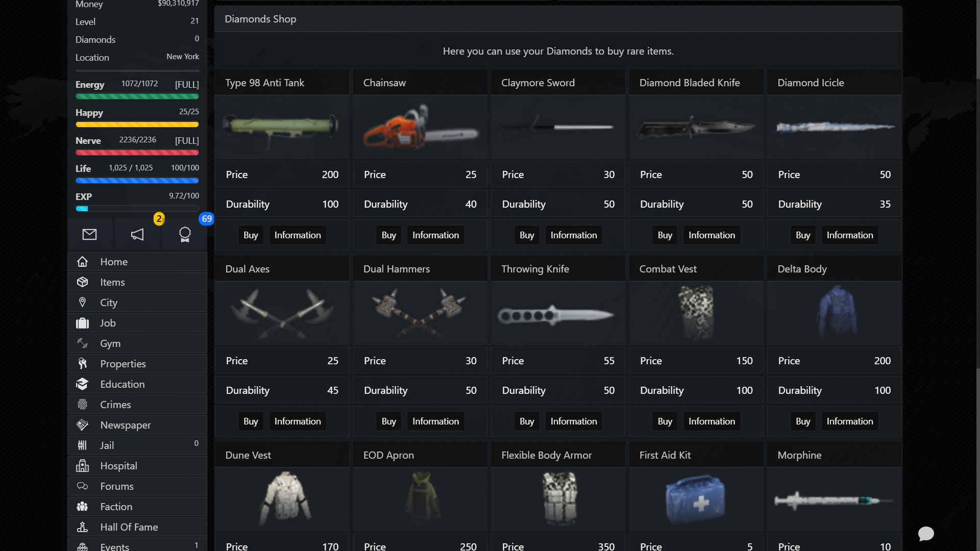Click the Hospital building icon
Screen dimensions: 980x551
(x=82, y=465)
